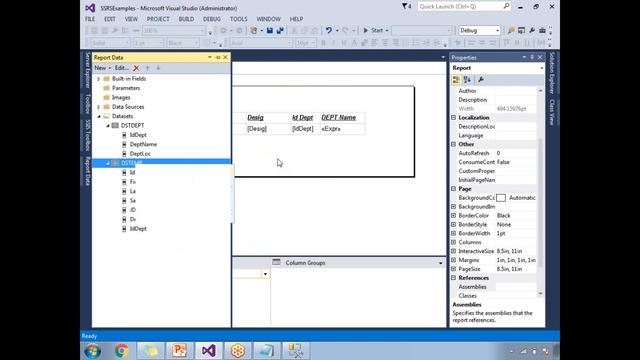Click the [Desig] cell in the report table
This screenshot has width=640, height=360.
click(x=267, y=129)
